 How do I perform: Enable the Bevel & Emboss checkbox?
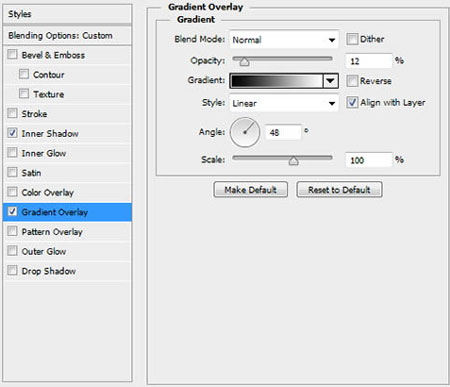tap(12, 54)
